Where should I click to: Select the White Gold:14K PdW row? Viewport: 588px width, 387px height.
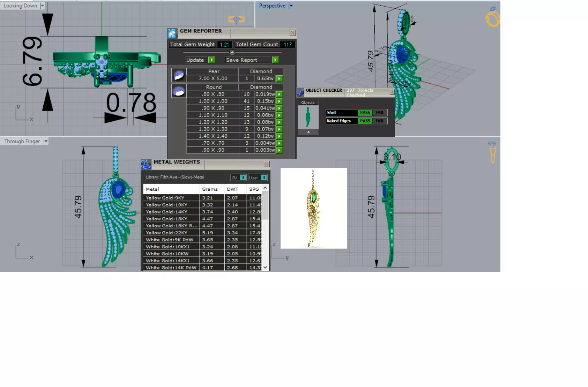click(x=202, y=267)
